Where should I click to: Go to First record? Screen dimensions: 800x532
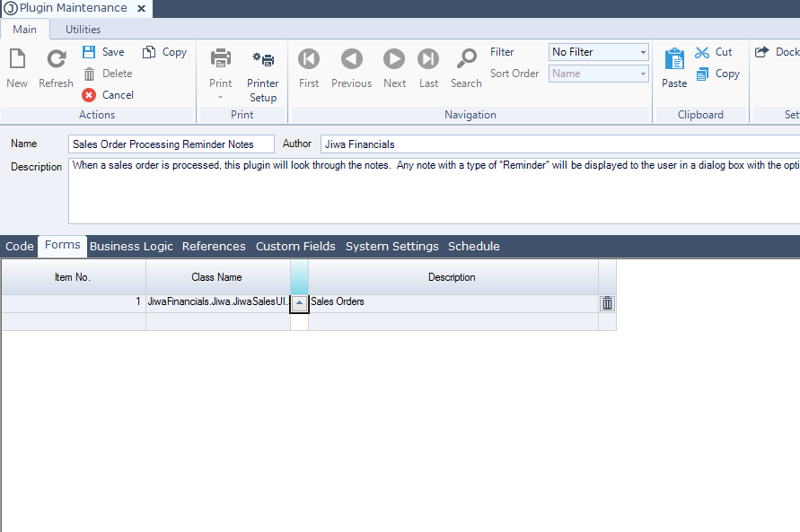point(309,60)
